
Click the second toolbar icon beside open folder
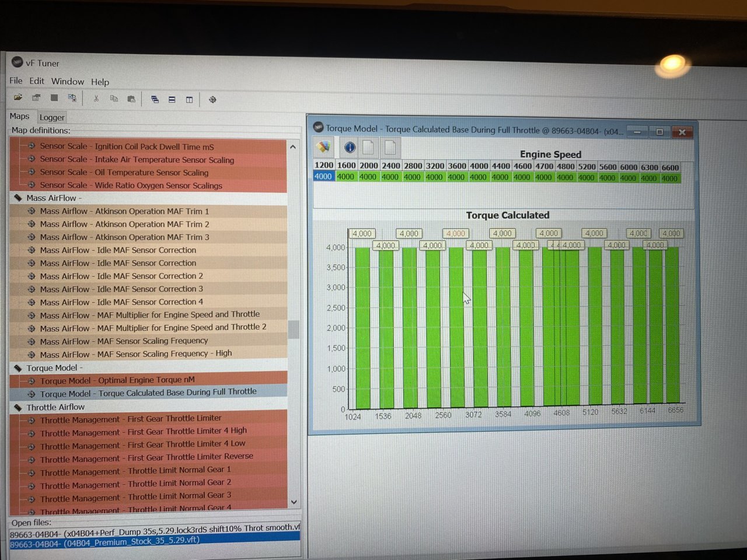pyautogui.click(x=36, y=97)
